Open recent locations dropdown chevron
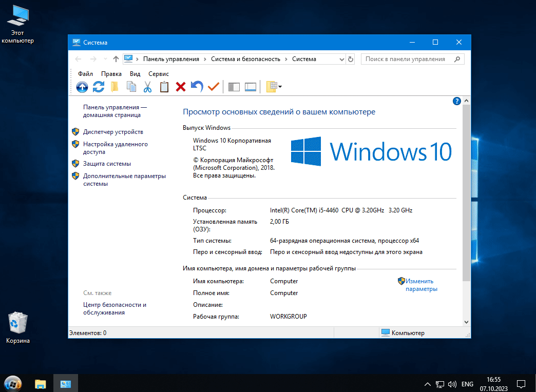 click(105, 59)
